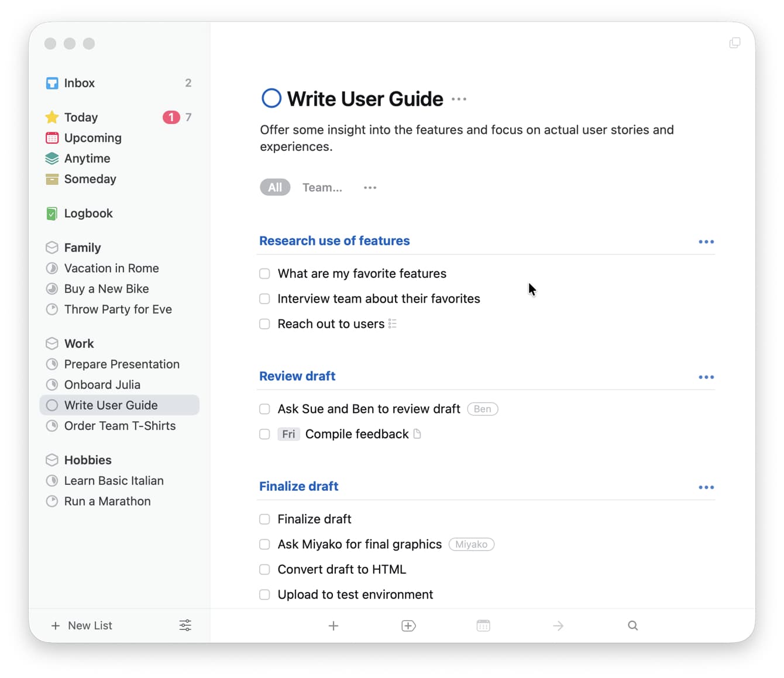Open sidebar filter settings sliders icon
The image size is (784, 678).
pyautogui.click(x=185, y=625)
